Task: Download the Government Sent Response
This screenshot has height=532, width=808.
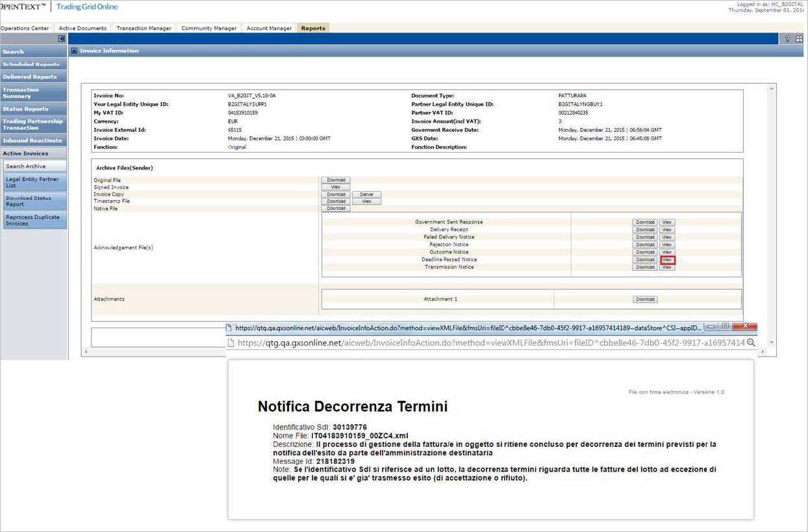Action: [645, 222]
